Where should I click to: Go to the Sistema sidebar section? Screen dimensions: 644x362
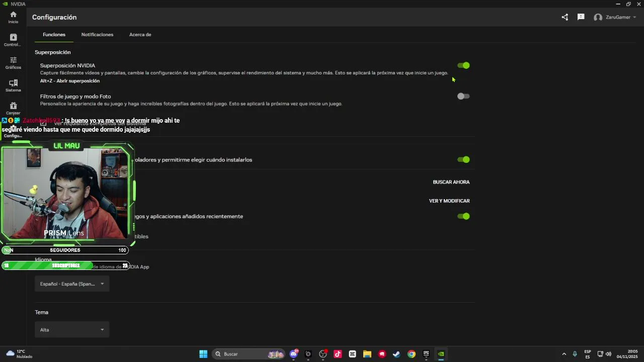point(13,85)
